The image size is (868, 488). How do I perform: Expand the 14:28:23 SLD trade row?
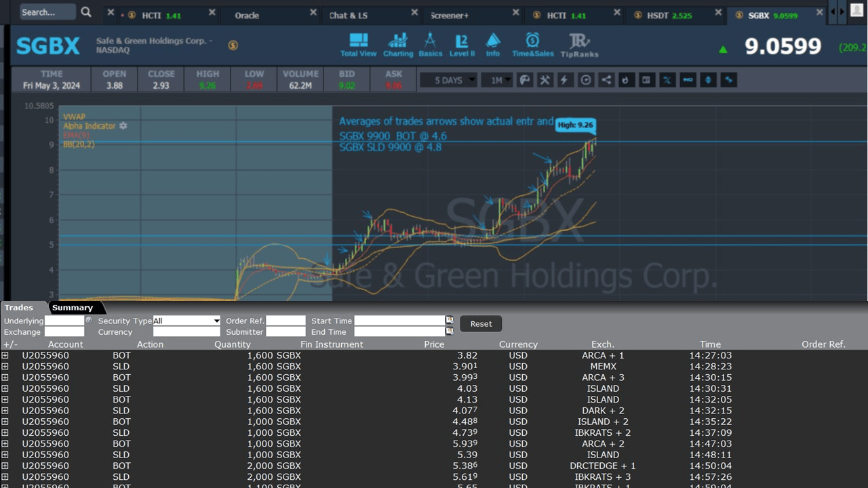[5, 367]
